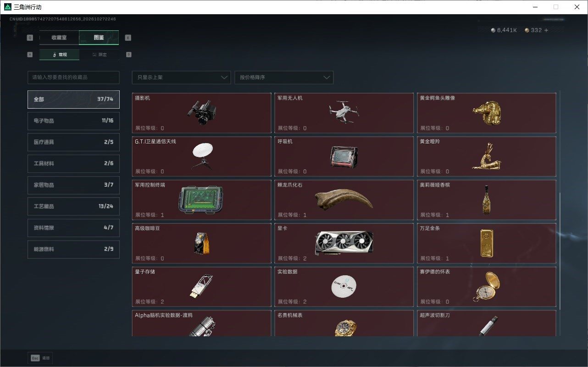
Task: Select the 实验数据 disc item
Action: [344, 287]
